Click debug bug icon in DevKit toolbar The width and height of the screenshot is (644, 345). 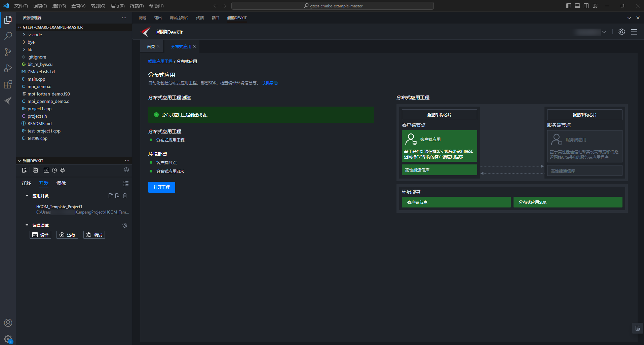(63, 170)
